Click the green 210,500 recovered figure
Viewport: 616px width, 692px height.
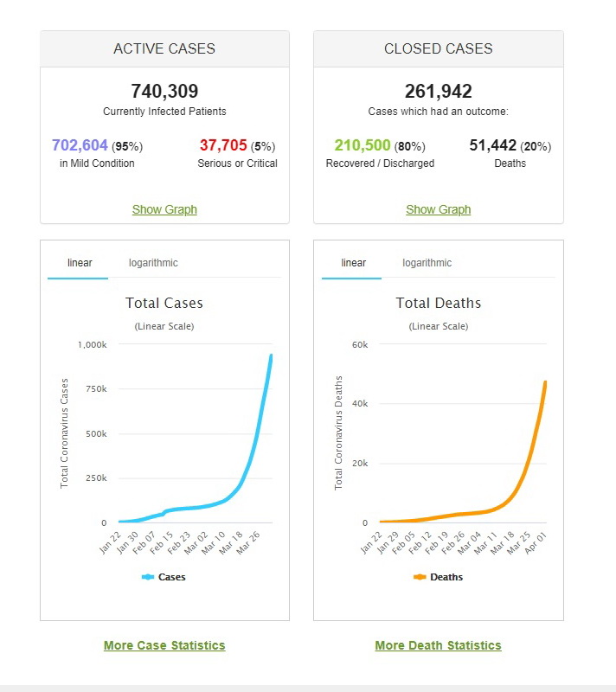[x=363, y=145]
